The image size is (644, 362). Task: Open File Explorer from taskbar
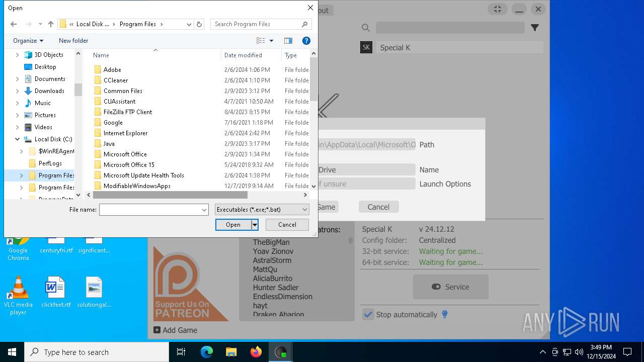click(231, 352)
